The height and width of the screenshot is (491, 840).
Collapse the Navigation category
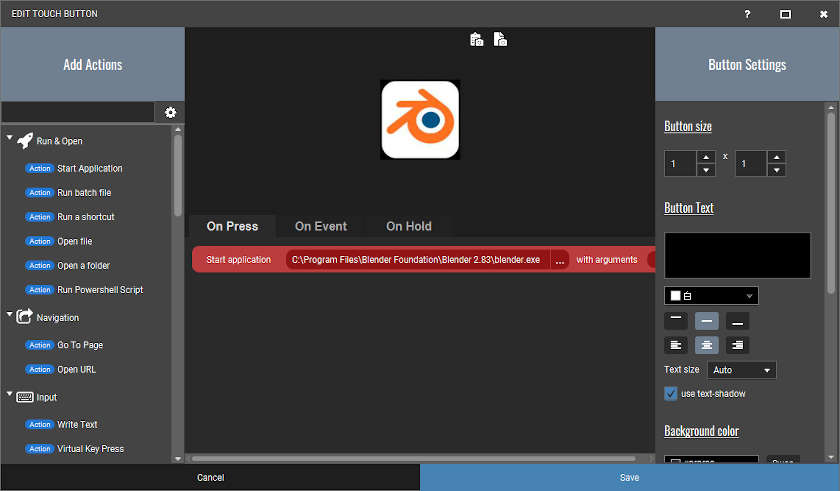pyautogui.click(x=9, y=314)
